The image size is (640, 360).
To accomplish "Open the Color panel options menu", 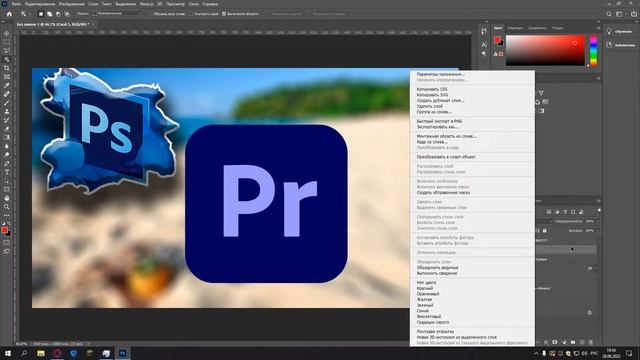I will point(598,28).
